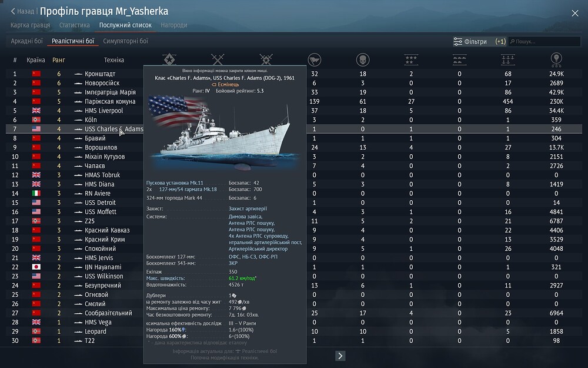Image resolution: width=588 pixels, height=368 pixels.
Task: Select Симуляторні бої mode
Action: pyautogui.click(x=126, y=41)
